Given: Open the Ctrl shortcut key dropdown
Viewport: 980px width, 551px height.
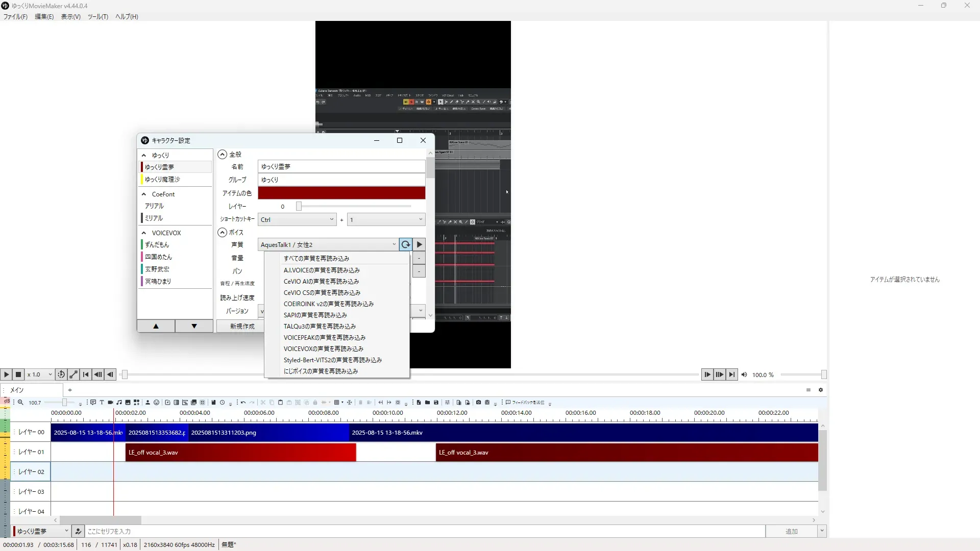Looking at the screenshot, I should click(x=297, y=220).
